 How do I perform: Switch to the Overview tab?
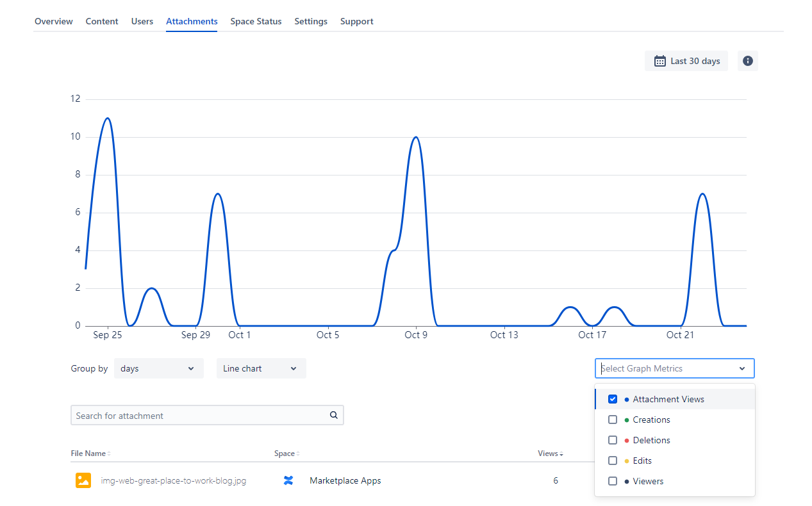point(54,21)
